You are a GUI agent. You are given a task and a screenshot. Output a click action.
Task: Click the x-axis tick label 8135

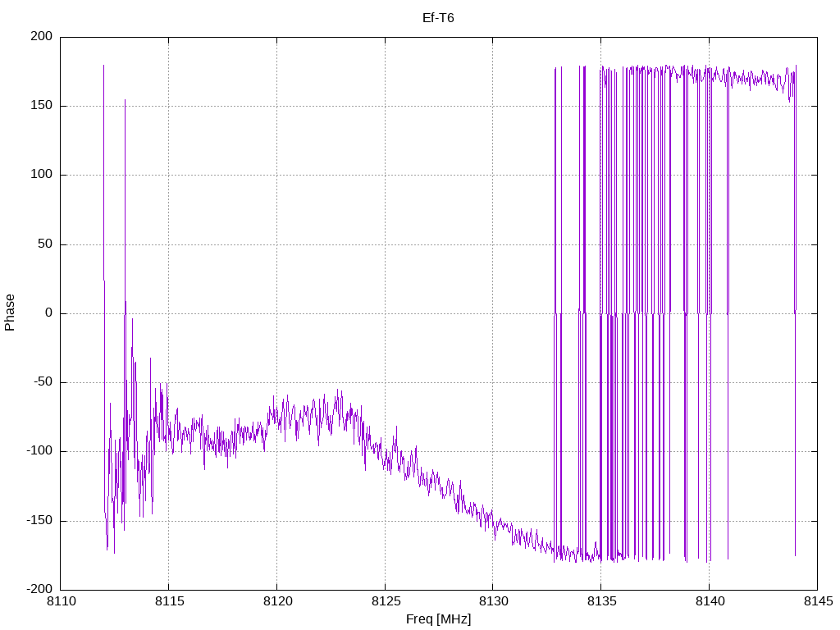pos(602,601)
